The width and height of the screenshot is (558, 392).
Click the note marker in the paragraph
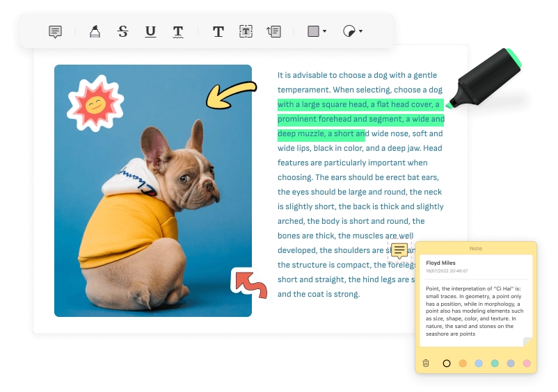399,251
